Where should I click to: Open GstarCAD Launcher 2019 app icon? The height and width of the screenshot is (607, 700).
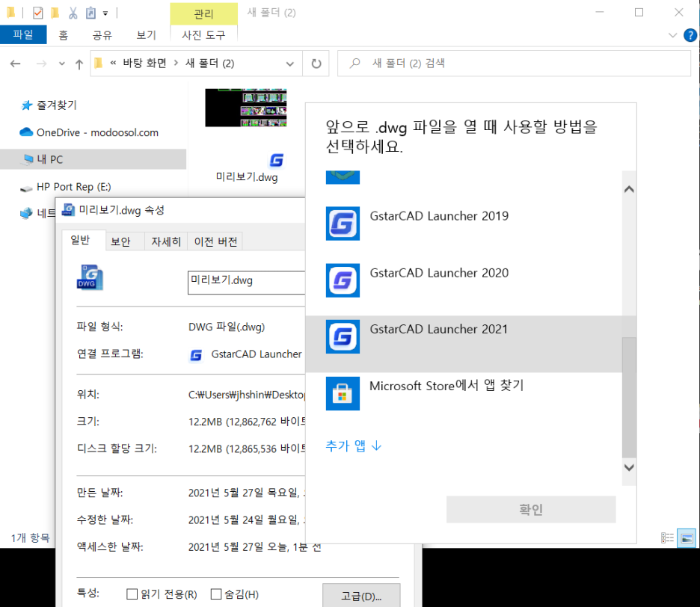pyautogui.click(x=343, y=224)
